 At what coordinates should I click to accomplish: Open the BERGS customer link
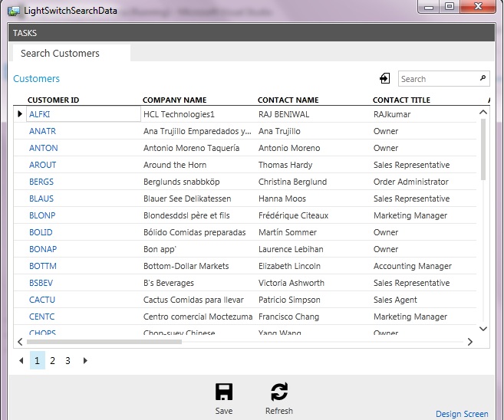pyautogui.click(x=41, y=182)
